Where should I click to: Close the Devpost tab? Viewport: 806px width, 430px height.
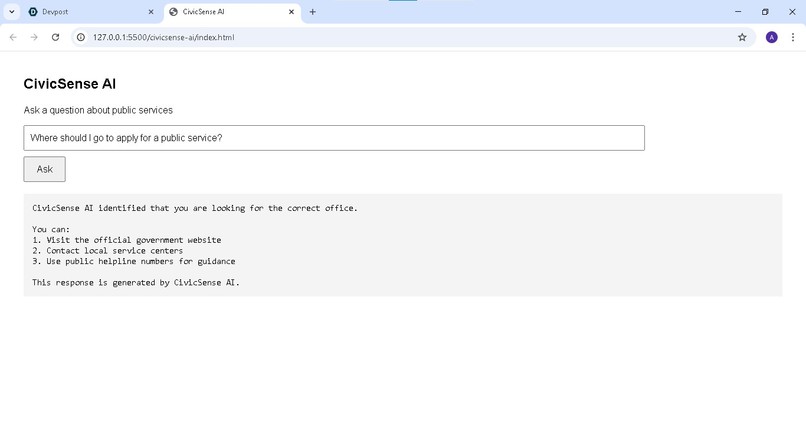[x=151, y=12]
